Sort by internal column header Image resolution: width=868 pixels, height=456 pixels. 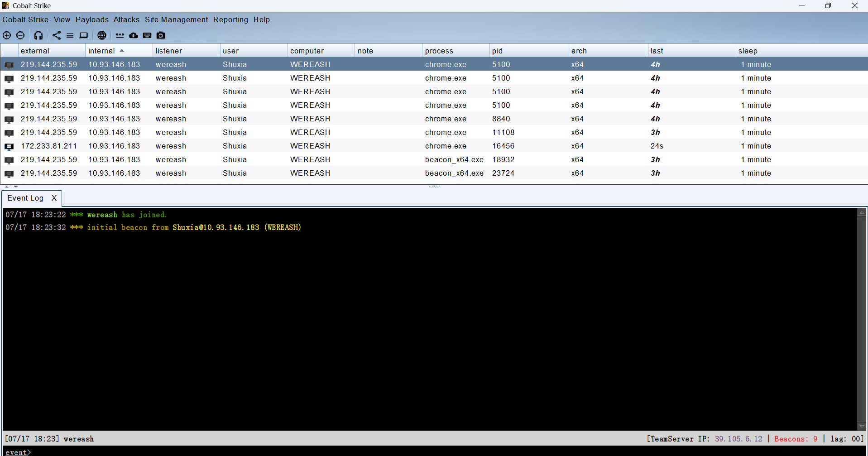click(119, 51)
